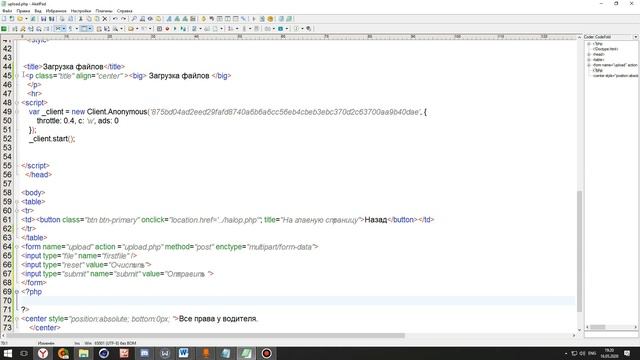This screenshot has width=640, height=360.
Task: Collapse the fold marker on line 45
Action: click(17, 76)
